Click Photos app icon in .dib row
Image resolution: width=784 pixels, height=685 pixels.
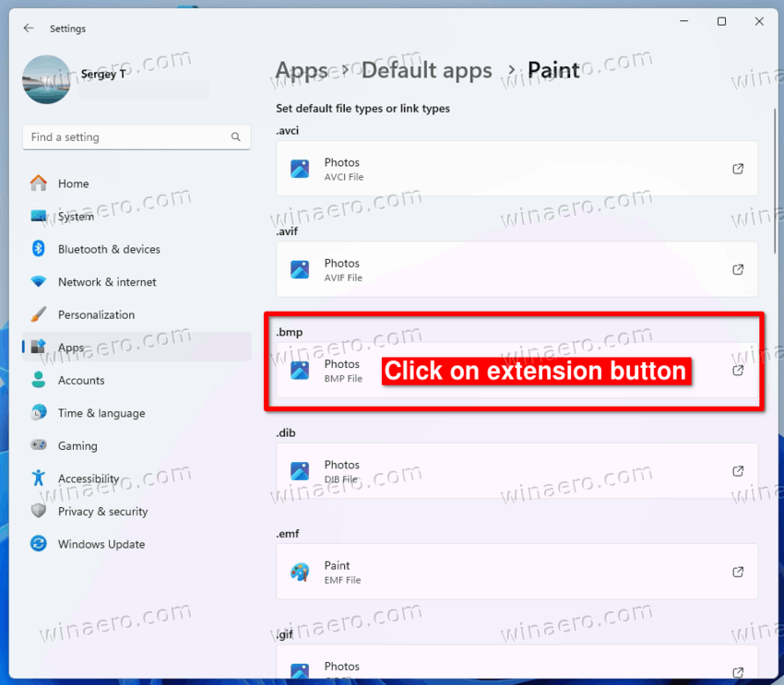pos(300,471)
